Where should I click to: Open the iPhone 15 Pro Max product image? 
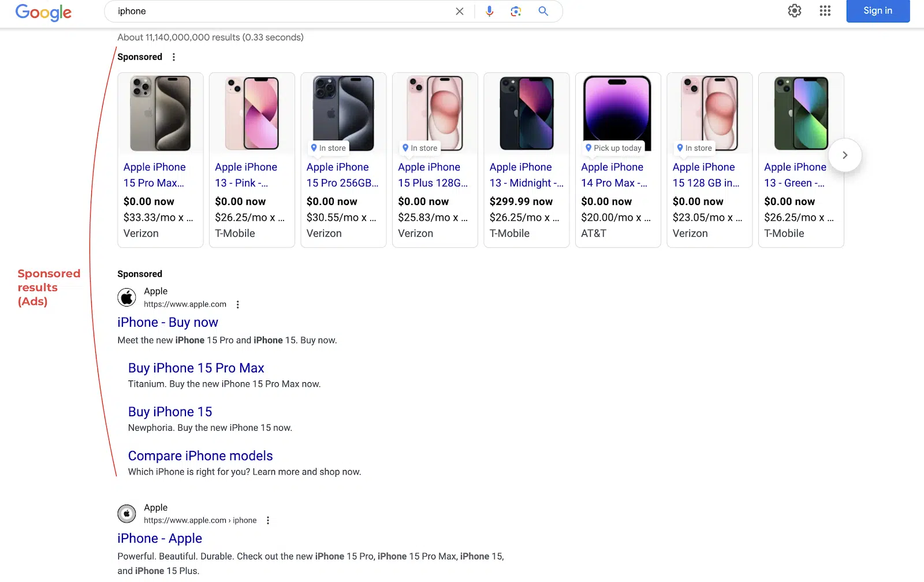tap(161, 113)
